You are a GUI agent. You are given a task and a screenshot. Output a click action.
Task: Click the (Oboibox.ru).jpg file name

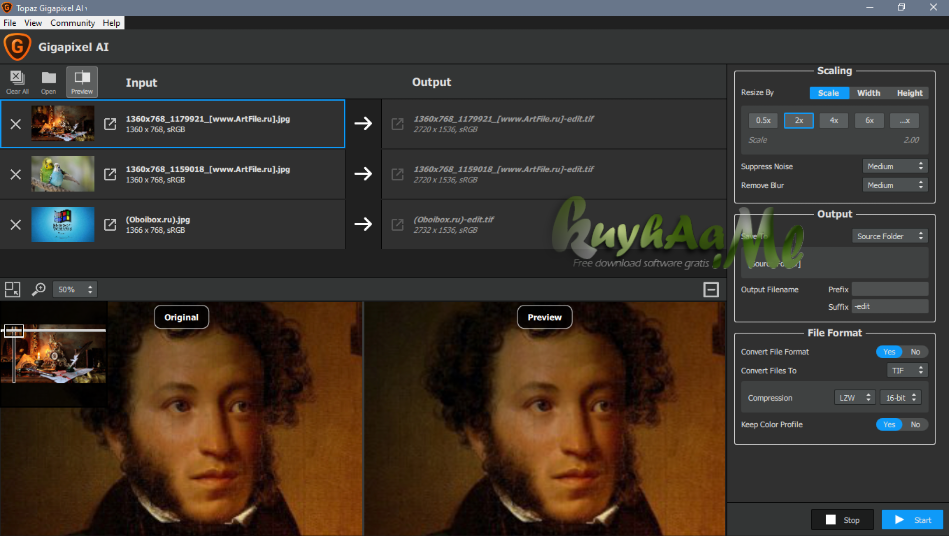pos(158,220)
